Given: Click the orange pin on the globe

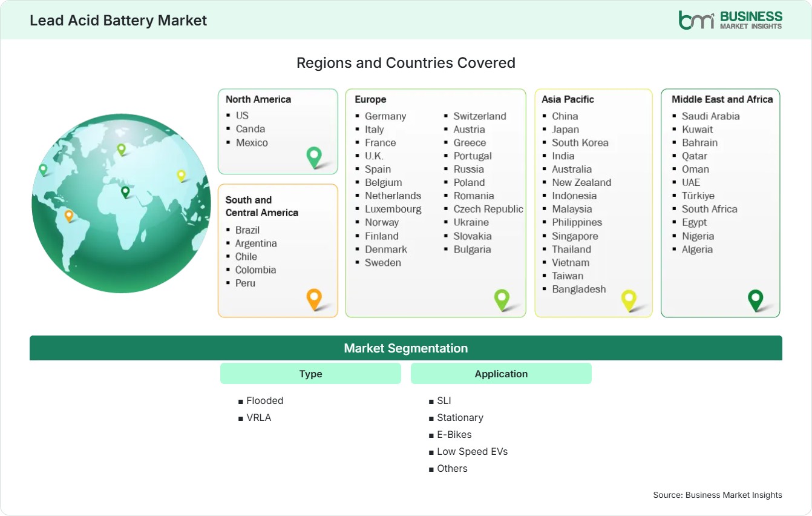Looking at the screenshot, I should (x=69, y=216).
